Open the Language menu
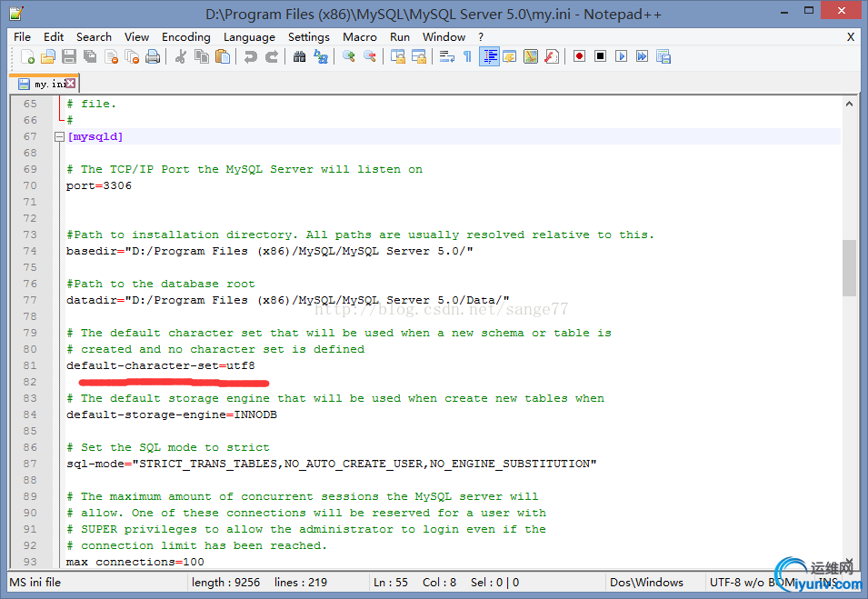The image size is (868, 599). [249, 37]
